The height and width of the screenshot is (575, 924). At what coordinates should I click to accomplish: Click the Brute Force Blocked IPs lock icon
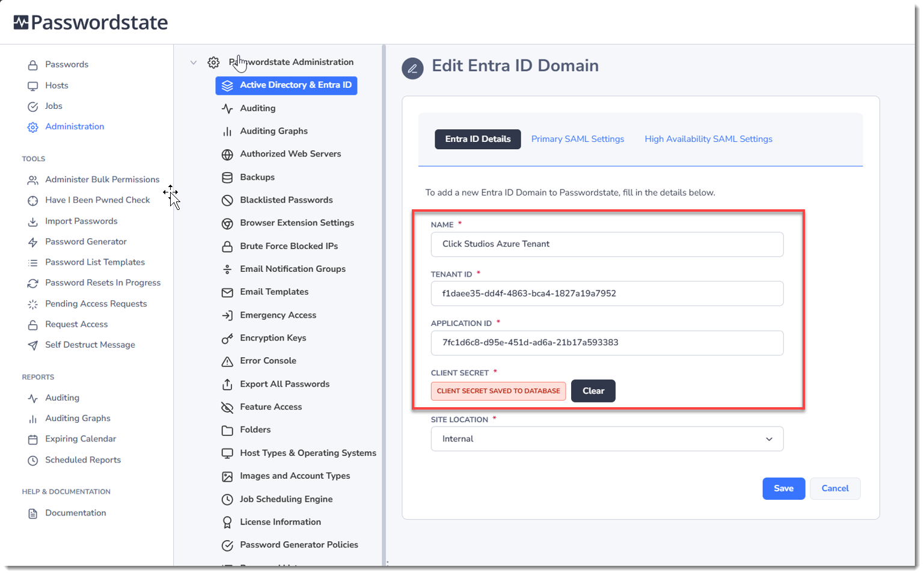(227, 247)
